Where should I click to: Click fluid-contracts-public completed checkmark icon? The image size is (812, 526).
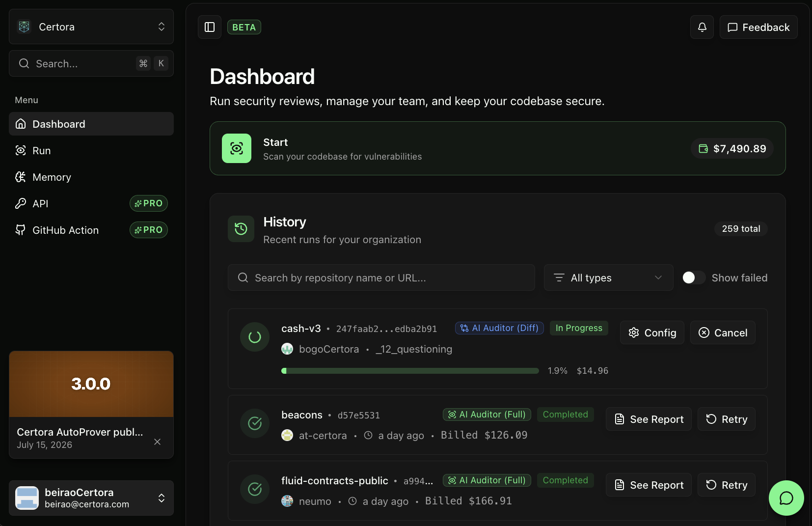(255, 489)
